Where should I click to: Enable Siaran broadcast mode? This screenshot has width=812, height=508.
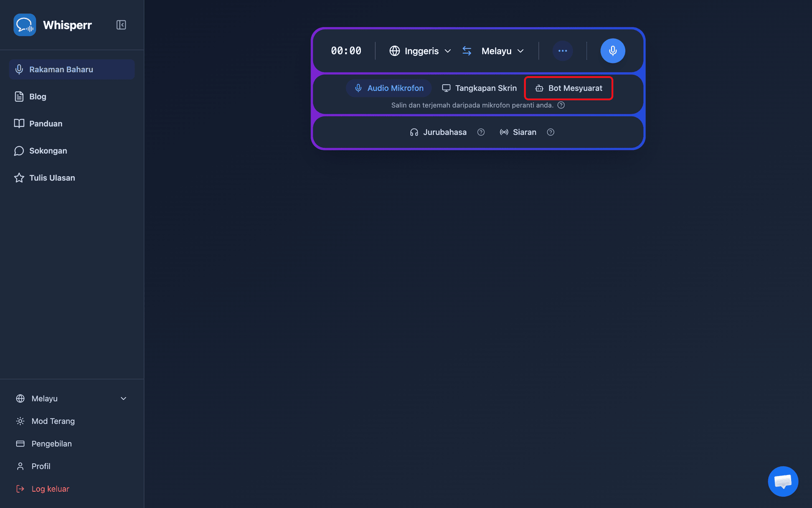[x=518, y=132]
